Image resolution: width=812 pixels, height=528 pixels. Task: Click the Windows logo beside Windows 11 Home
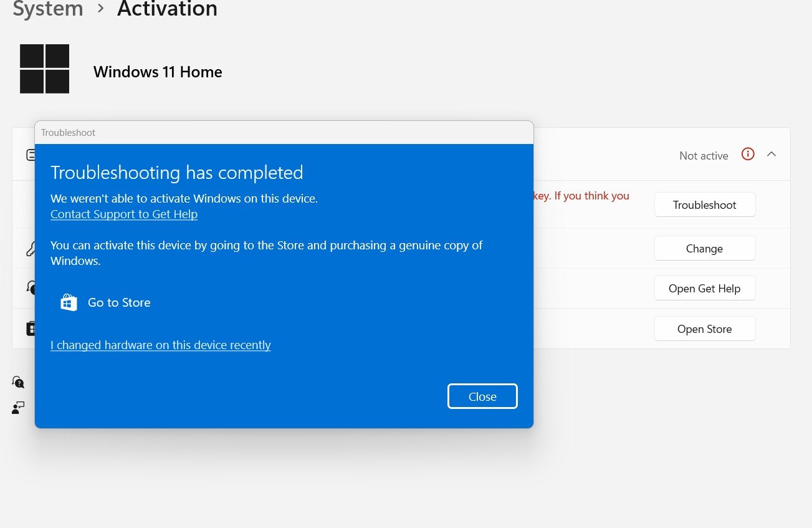pos(44,69)
